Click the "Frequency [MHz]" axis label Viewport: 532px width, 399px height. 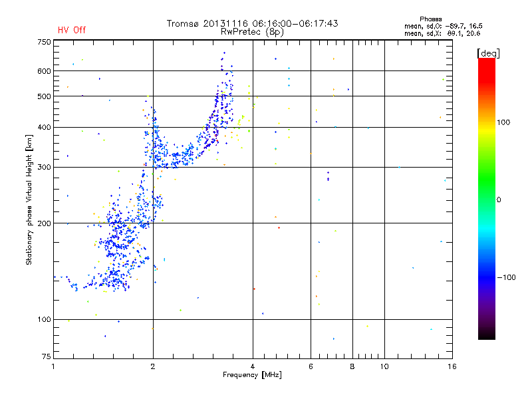click(x=252, y=375)
